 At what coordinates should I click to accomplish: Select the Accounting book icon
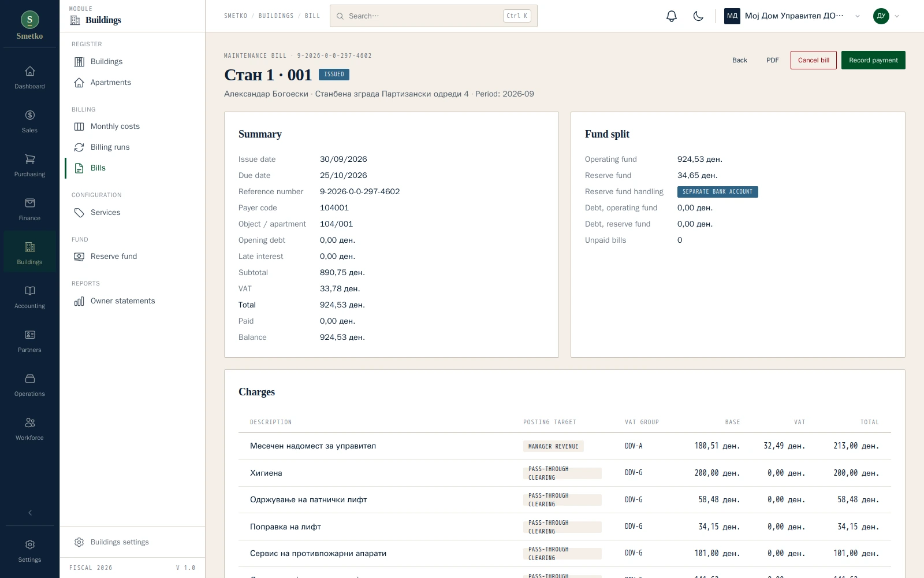29,291
